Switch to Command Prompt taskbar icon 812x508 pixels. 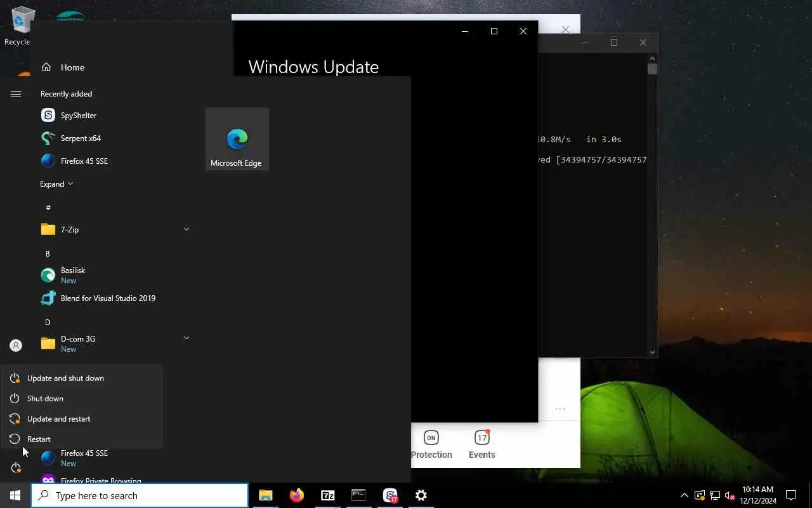point(358,495)
